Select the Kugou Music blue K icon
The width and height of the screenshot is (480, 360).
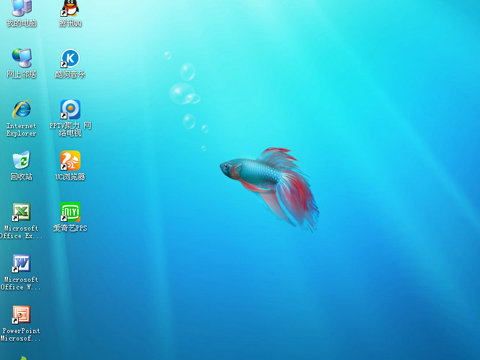click(70, 58)
